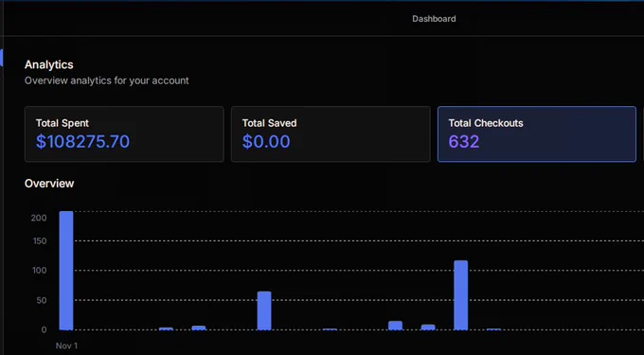Click the tallest bar above Nov 1

pos(66,271)
